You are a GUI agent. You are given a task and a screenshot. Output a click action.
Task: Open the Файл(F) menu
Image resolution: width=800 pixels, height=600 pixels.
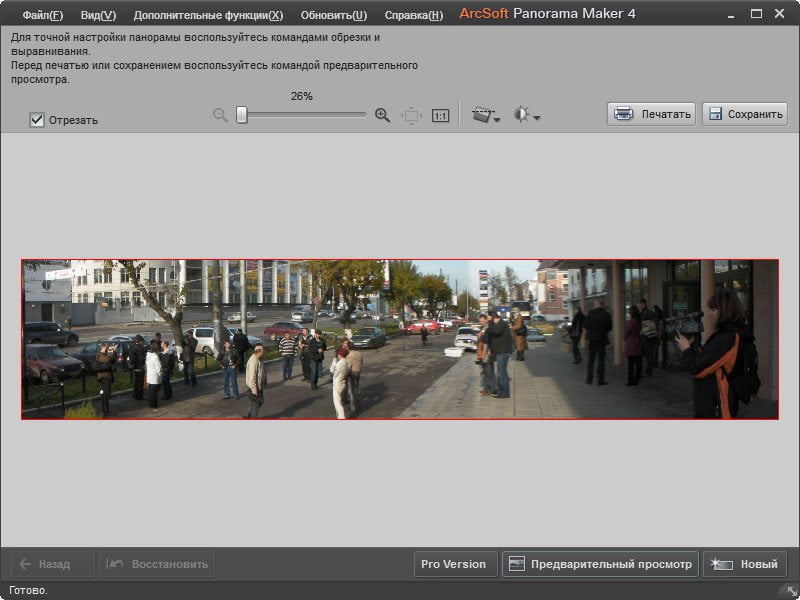[43, 15]
